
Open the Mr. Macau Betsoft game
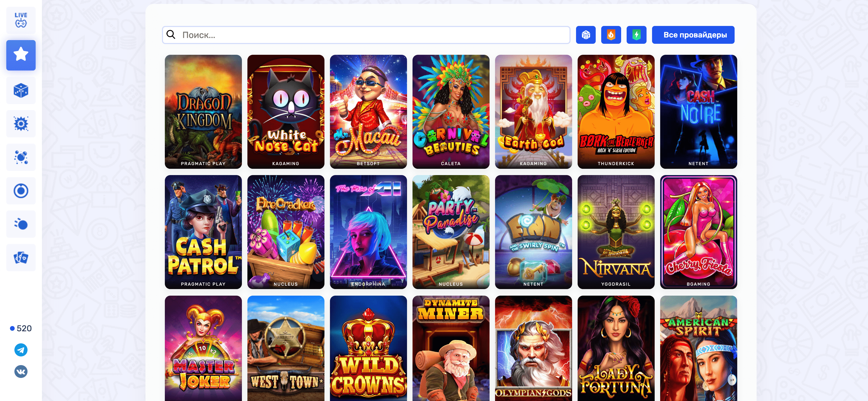coord(368,112)
